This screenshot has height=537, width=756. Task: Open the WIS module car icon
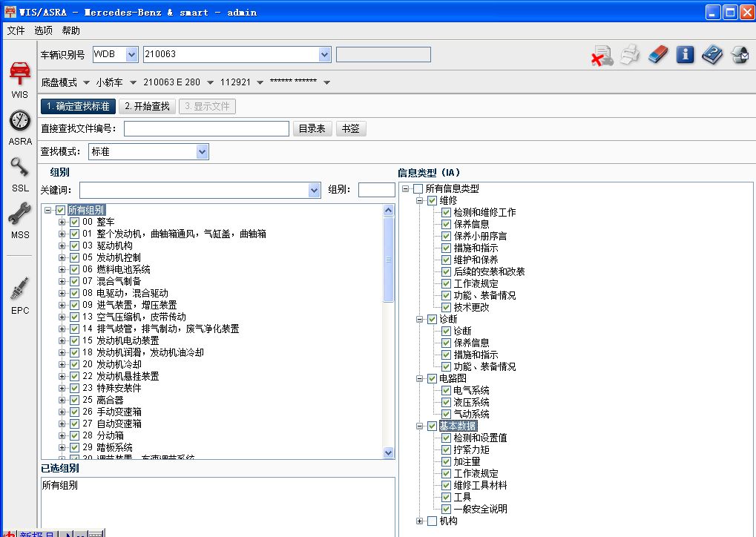coord(20,73)
